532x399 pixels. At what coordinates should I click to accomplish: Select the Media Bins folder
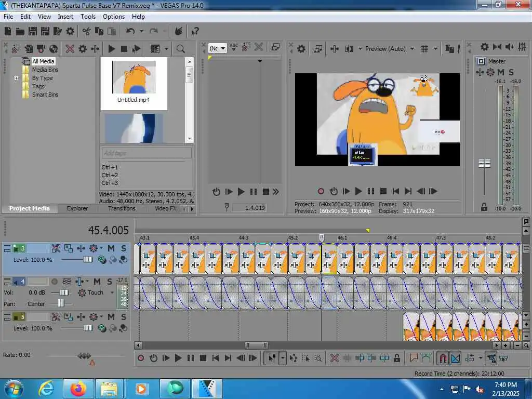(x=45, y=70)
